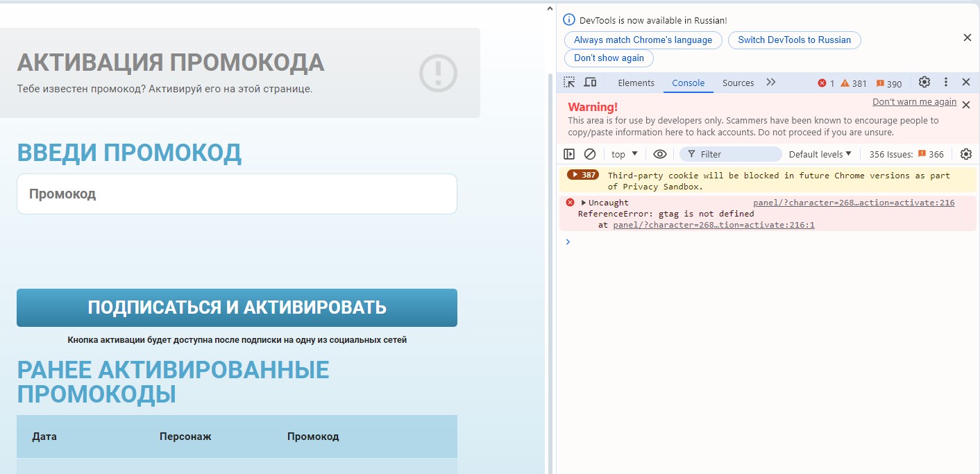Switch to the Elements tab
Screen dimensions: 980x474
(x=636, y=83)
